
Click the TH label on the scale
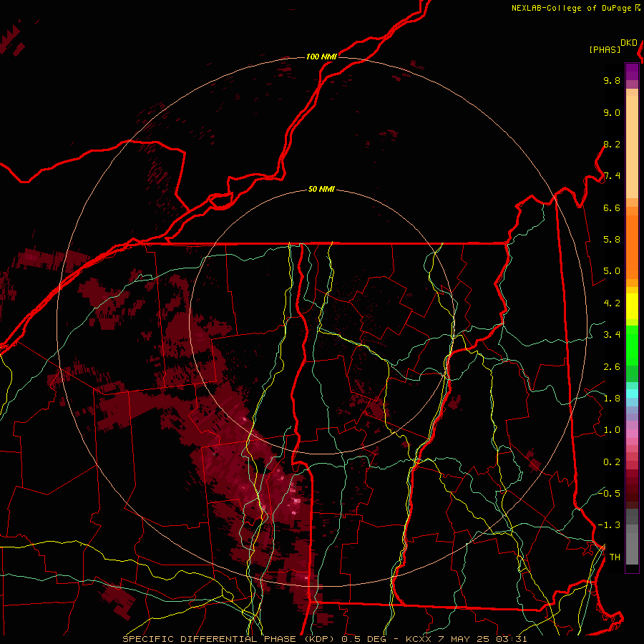tap(615, 557)
